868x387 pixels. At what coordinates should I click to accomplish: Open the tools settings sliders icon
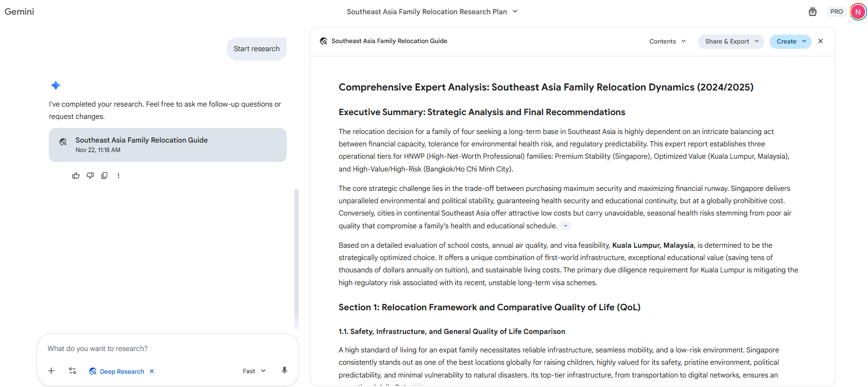click(x=72, y=371)
